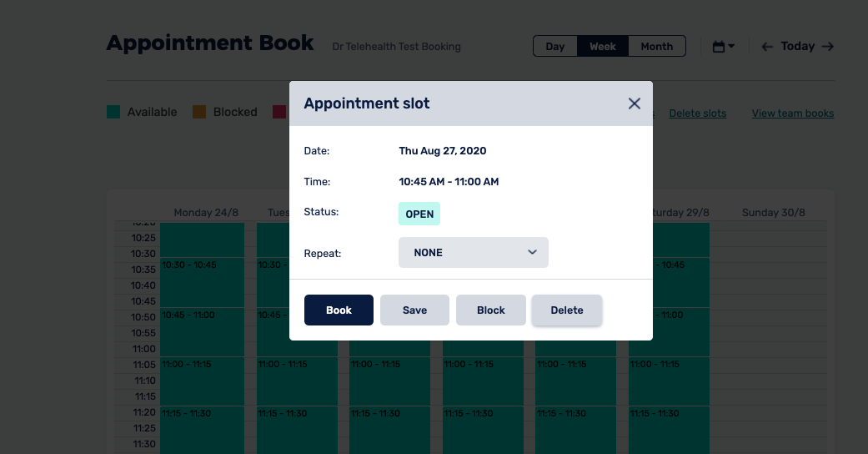868x454 pixels.
Task: Click the chevron in the Repeat dropdown
Action: point(532,252)
